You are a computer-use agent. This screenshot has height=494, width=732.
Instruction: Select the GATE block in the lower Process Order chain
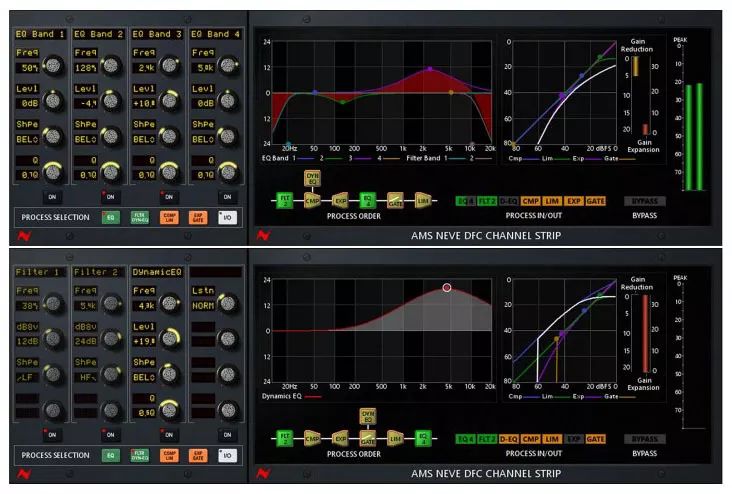pyautogui.click(x=368, y=438)
